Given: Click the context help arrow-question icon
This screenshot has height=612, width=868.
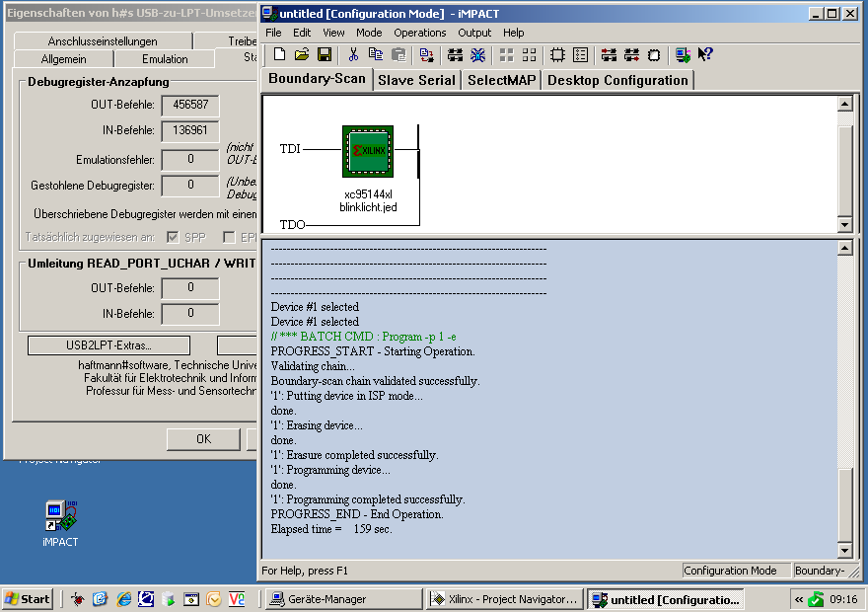Looking at the screenshot, I should click(705, 54).
